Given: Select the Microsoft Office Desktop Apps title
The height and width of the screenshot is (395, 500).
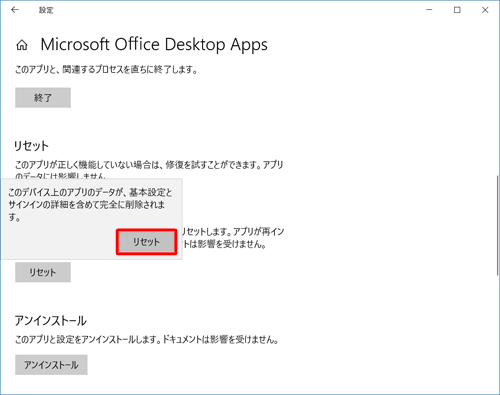Looking at the screenshot, I should (x=154, y=45).
